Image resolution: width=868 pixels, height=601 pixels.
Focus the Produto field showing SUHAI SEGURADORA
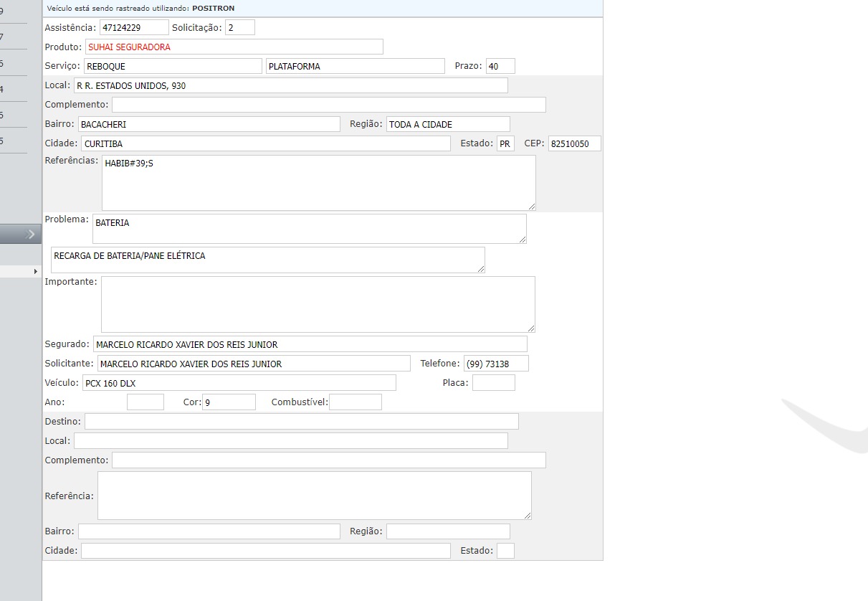pyautogui.click(x=234, y=47)
